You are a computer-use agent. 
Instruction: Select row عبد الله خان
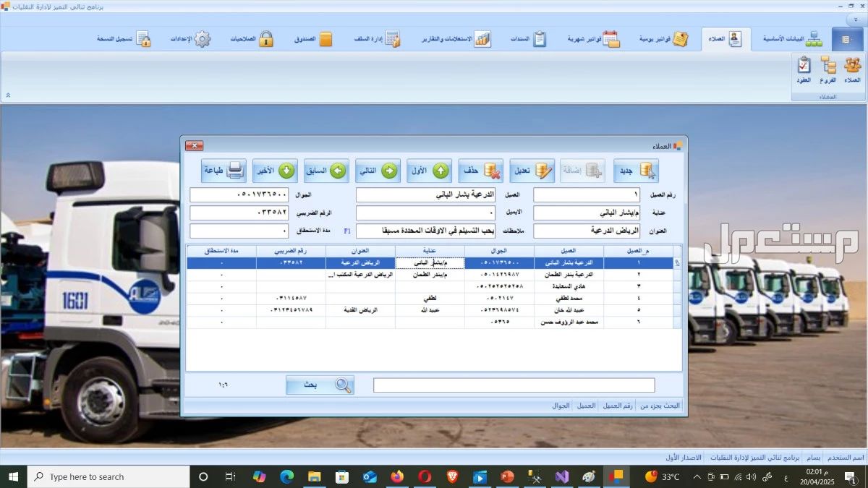tap(433, 309)
